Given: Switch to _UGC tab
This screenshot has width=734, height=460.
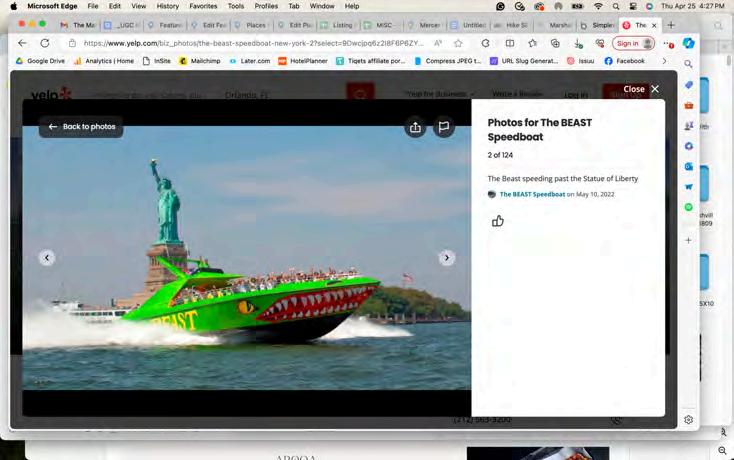Looking at the screenshot, I should (x=121, y=25).
